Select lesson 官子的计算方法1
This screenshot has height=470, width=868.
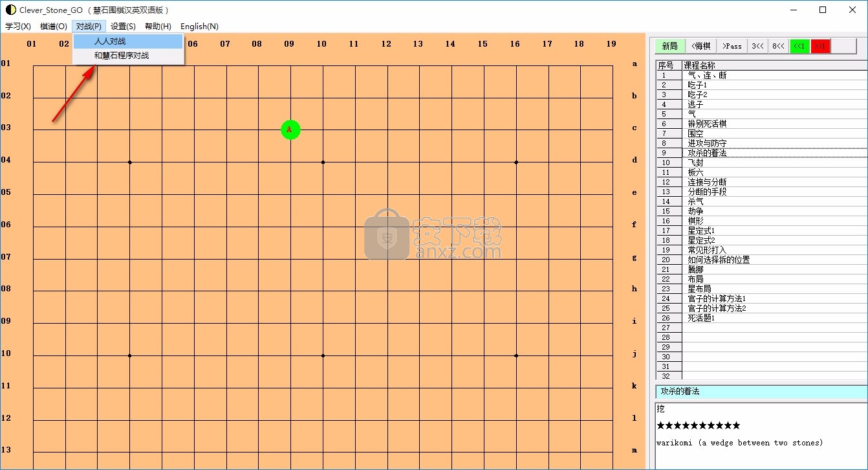[x=774, y=298]
